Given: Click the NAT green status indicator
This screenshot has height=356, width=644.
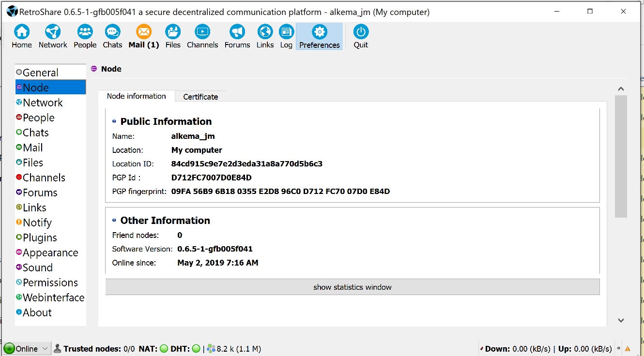Looking at the screenshot, I should pos(164,348).
